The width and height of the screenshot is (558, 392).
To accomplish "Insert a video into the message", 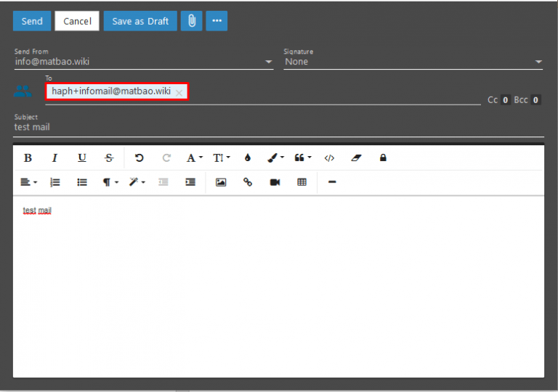I will (x=275, y=182).
